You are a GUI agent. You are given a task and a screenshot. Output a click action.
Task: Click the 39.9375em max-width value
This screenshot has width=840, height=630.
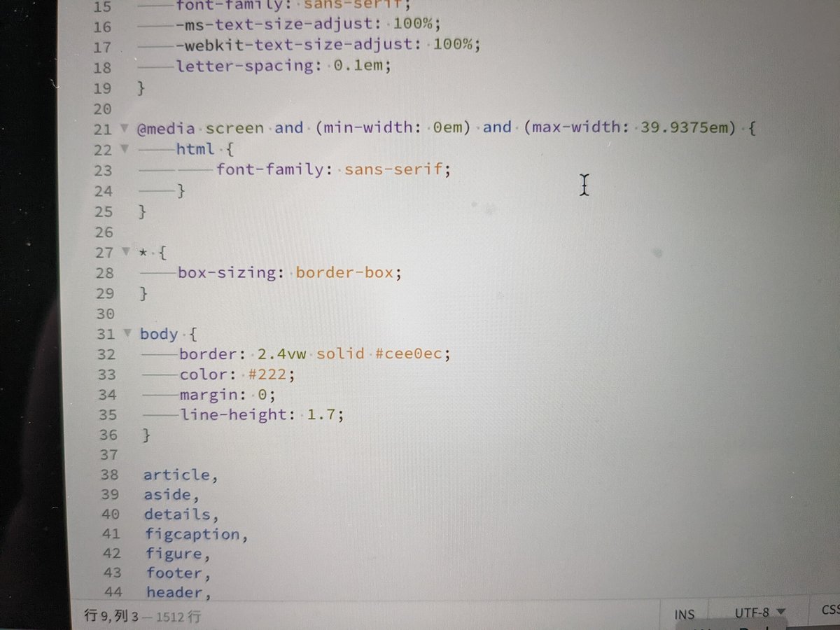click(684, 128)
